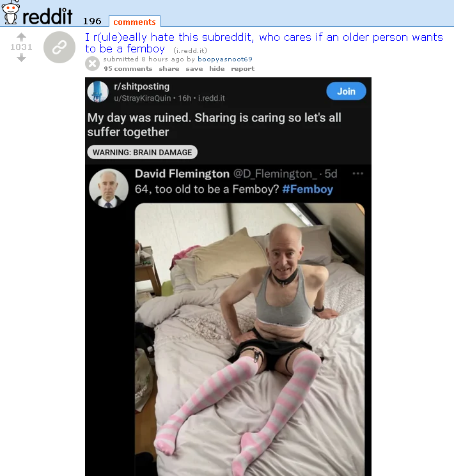Click the i.redd.it domain link

click(x=190, y=50)
